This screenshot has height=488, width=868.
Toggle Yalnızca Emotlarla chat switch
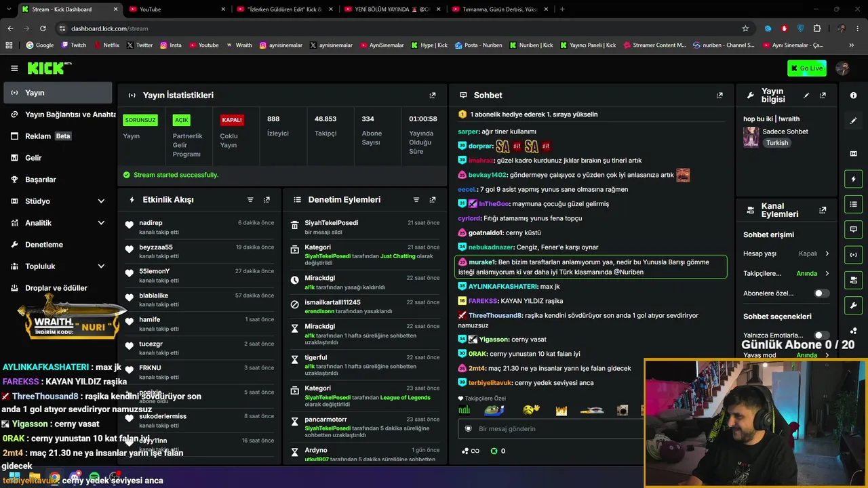point(821,335)
